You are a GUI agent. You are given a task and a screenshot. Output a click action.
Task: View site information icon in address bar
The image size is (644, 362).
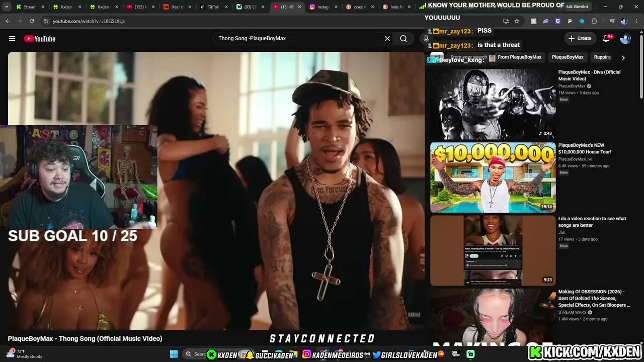46,21
